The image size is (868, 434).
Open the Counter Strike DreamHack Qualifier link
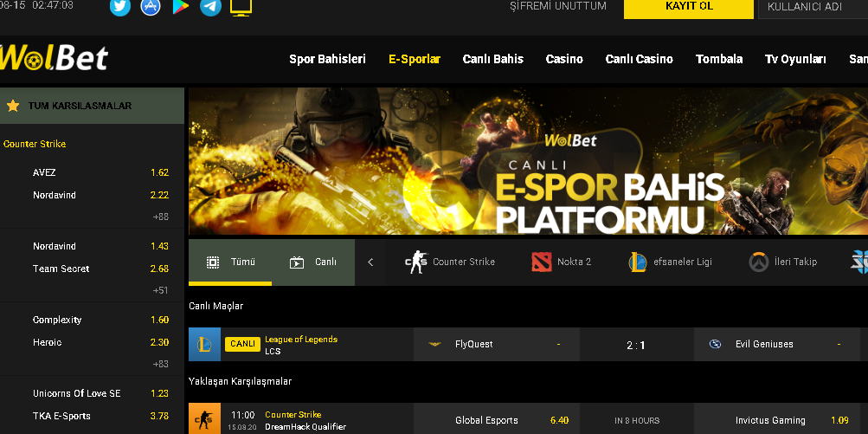(305, 420)
